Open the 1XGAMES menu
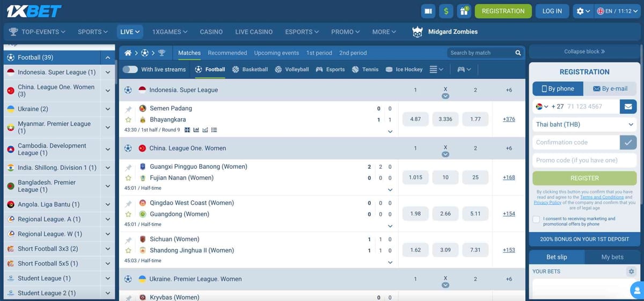 tap(170, 32)
